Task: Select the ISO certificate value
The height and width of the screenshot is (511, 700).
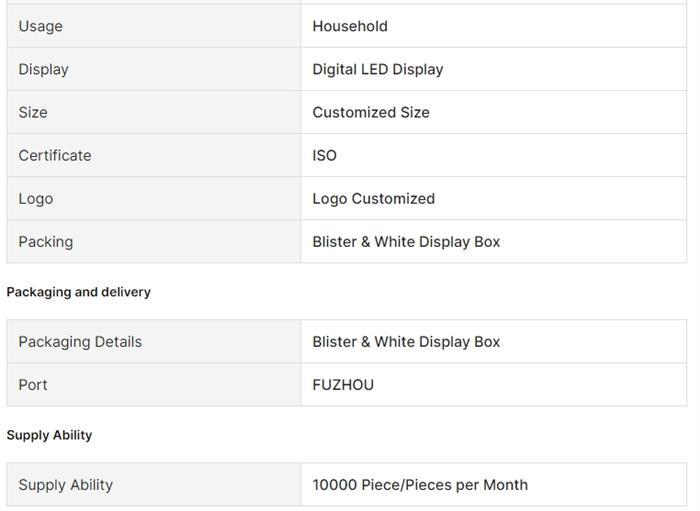Action: [324, 155]
